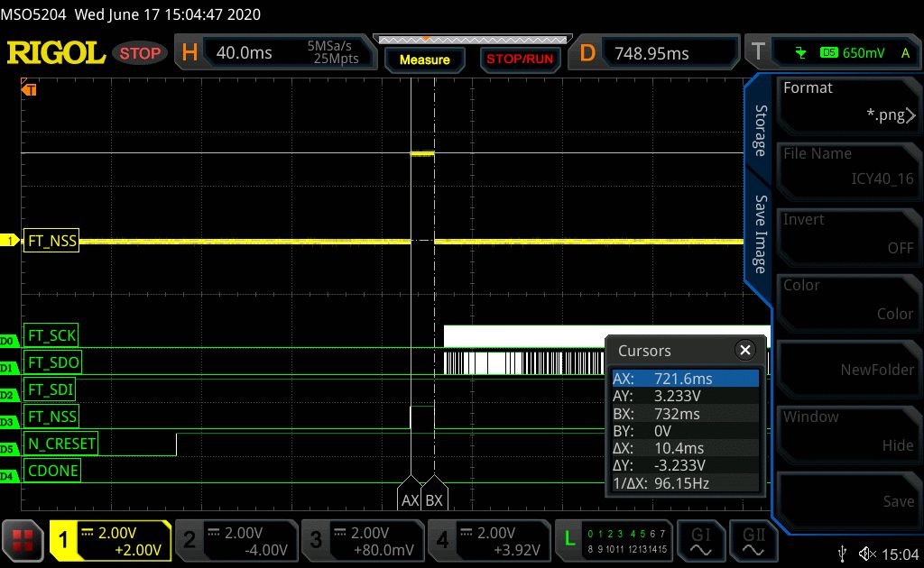The image size is (924, 568).
Task: Click the RIGOL logo
Action: (56, 53)
